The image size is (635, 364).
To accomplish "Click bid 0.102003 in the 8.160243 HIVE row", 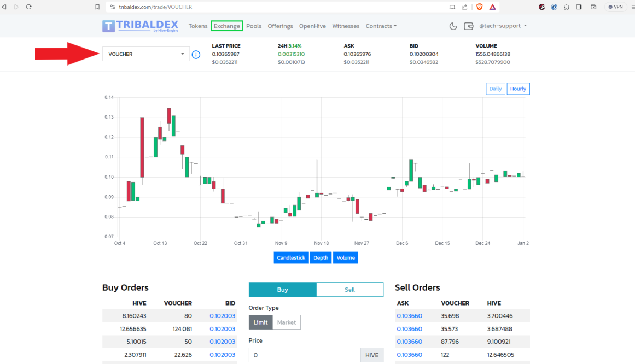I will [x=222, y=316].
